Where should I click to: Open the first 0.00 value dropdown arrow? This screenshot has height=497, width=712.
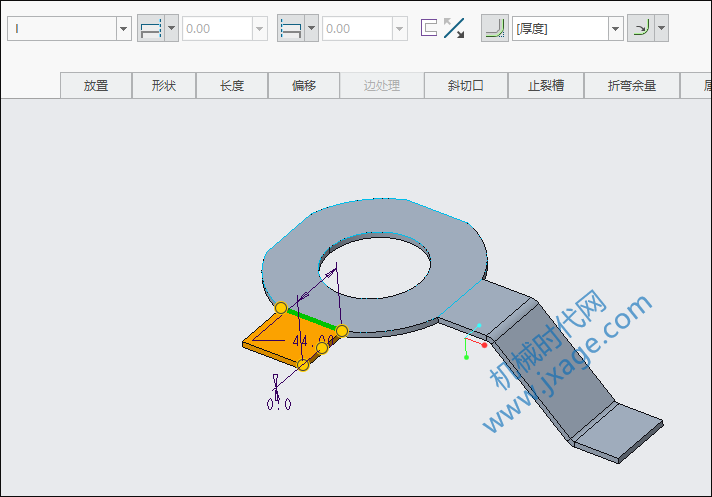pos(260,29)
